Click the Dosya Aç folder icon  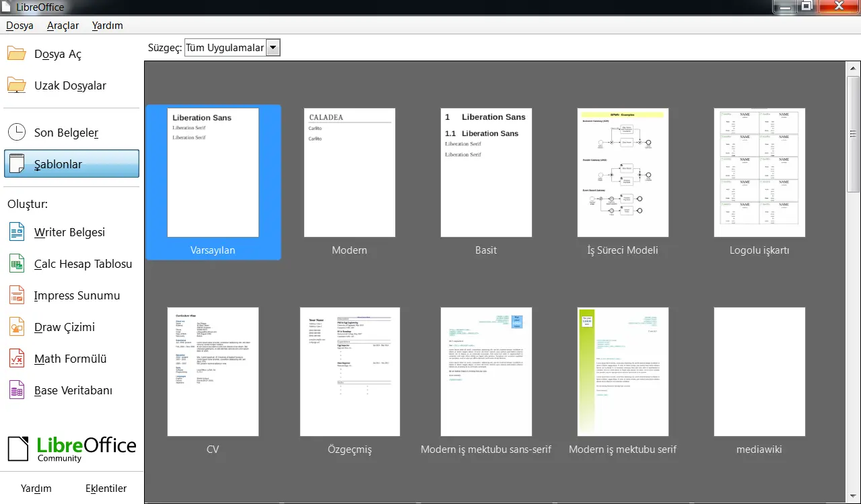[16, 54]
